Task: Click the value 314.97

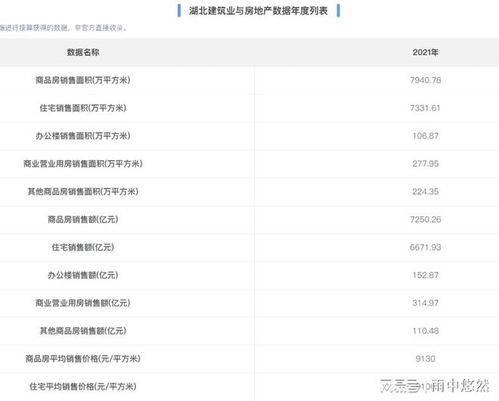Action: tap(425, 303)
